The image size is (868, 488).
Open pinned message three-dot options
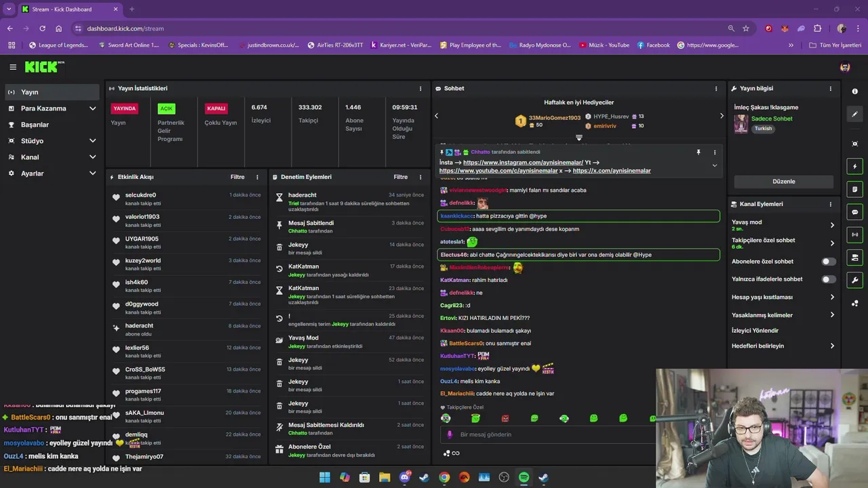(714, 152)
